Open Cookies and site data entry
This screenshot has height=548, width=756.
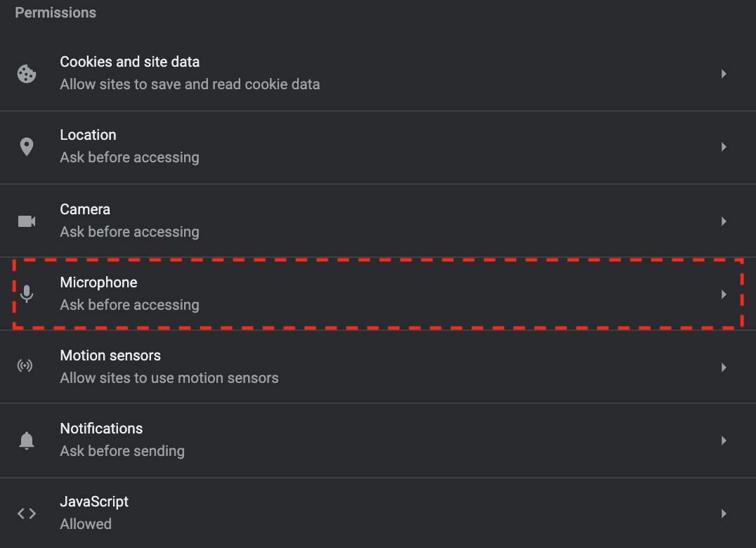378,74
